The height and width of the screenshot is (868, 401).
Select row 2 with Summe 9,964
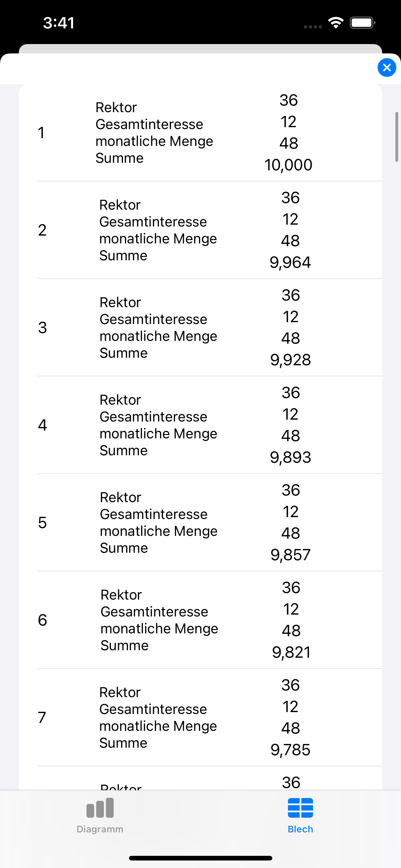(210, 230)
